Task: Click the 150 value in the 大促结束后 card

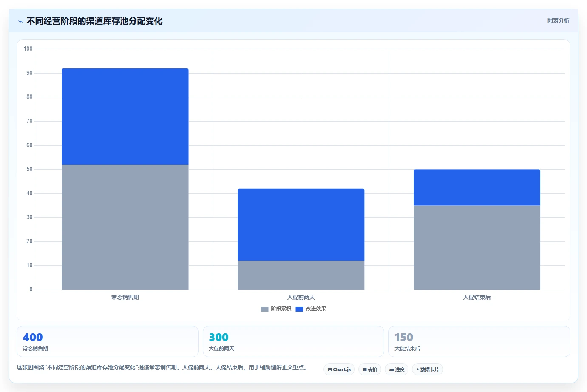Action: click(x=404, y=337)
